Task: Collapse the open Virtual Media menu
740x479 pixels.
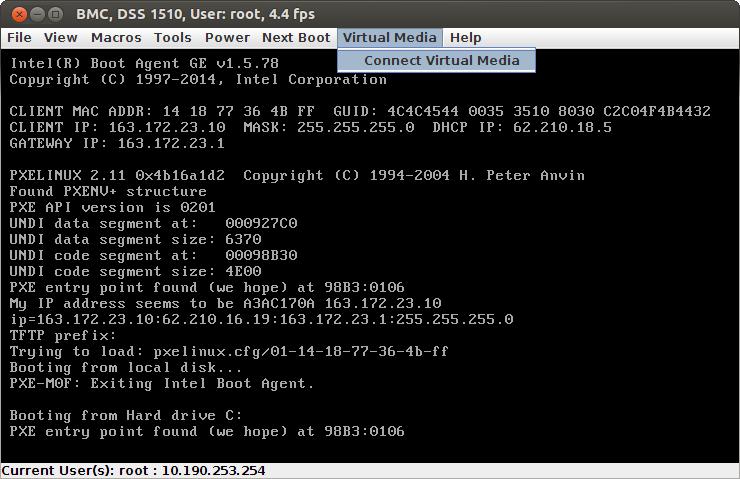Action: 389,38
